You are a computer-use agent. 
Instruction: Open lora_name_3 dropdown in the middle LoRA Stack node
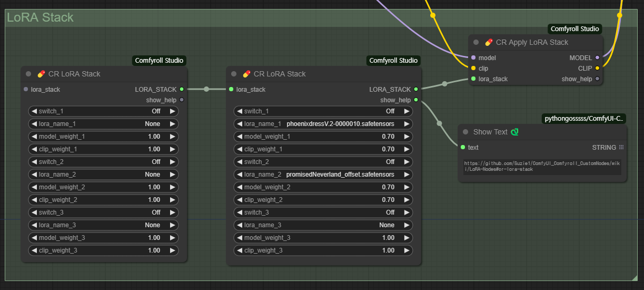(x=323, y=225)
